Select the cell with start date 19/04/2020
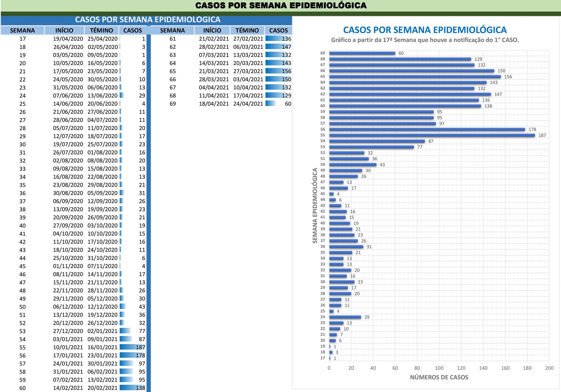 68,39
